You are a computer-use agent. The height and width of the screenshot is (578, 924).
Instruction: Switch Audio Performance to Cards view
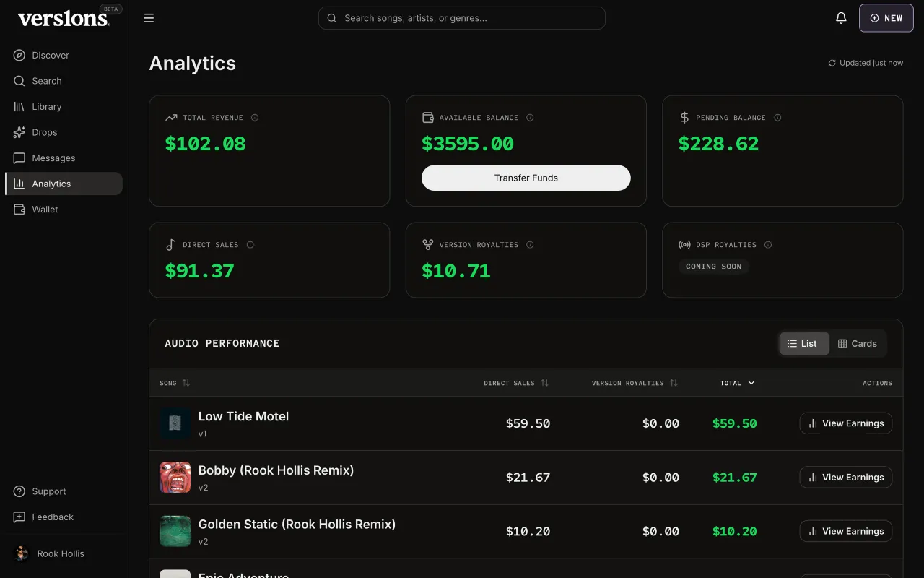pos(857,344)
